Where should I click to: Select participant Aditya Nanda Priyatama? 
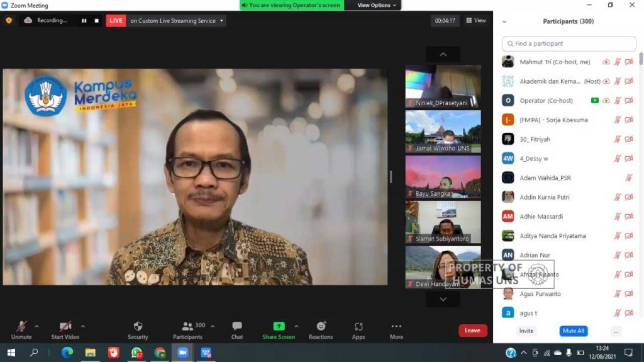pyautogui.click(x=569, y=236)
